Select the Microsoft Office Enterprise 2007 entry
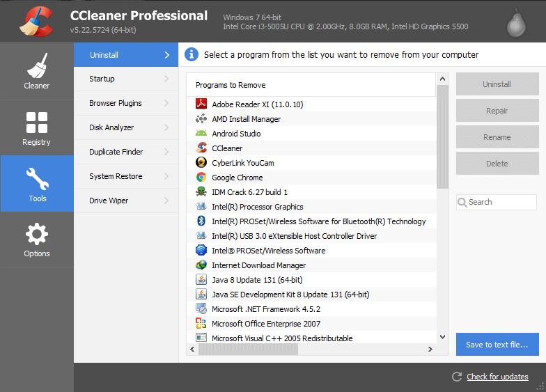 312,323
